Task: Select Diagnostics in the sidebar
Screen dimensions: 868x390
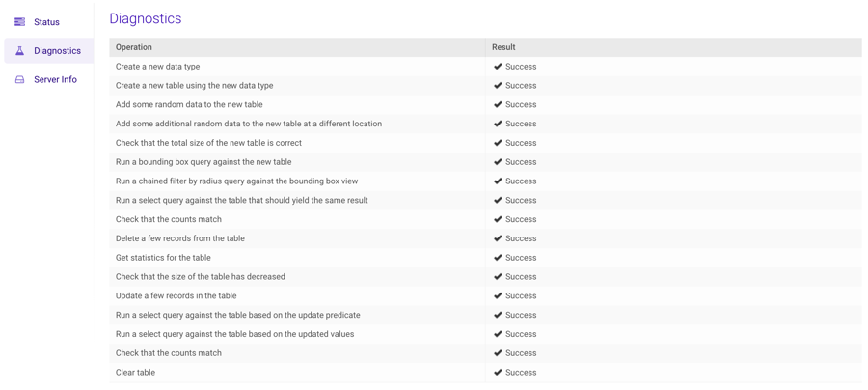Action: click(x=57, y=51)
